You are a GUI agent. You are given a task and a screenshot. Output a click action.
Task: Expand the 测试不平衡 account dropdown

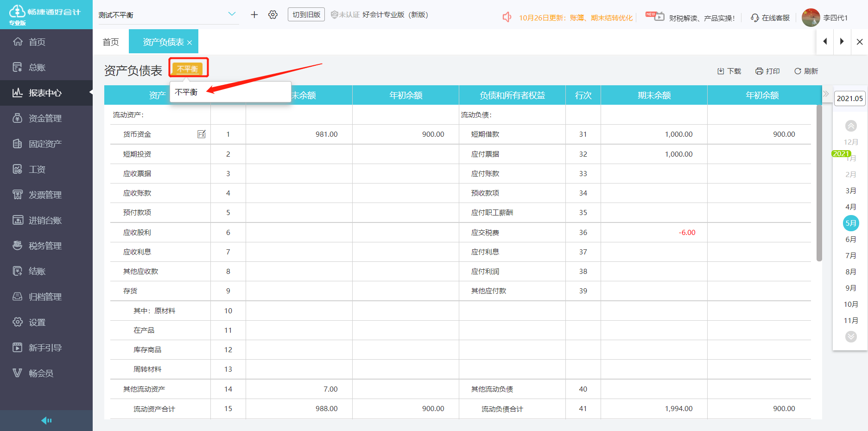tap(232, 14)
